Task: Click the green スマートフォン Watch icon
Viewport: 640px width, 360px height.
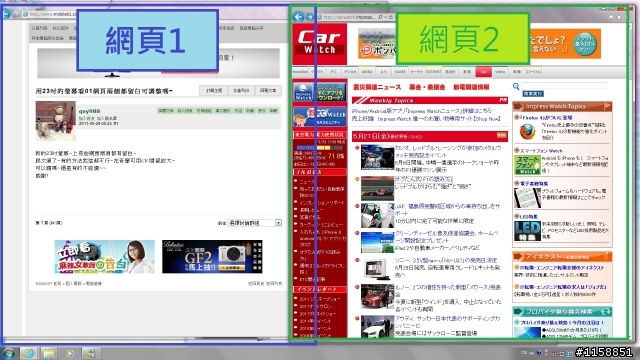Action: tap(527, 164)
